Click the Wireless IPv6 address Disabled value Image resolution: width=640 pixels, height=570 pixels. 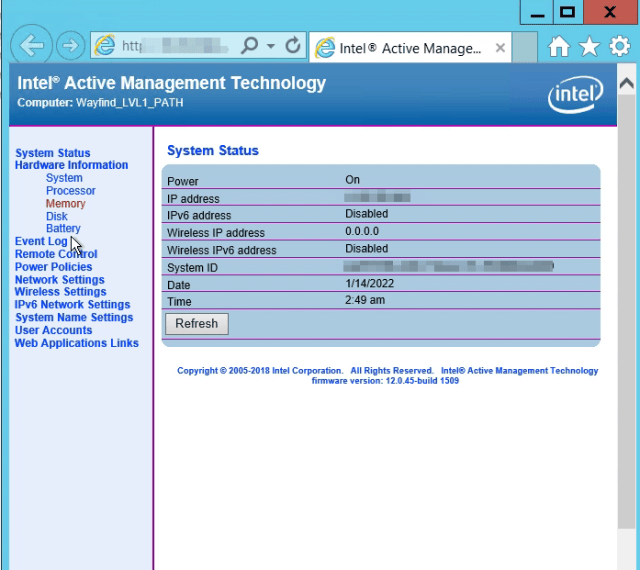point(367,249)
